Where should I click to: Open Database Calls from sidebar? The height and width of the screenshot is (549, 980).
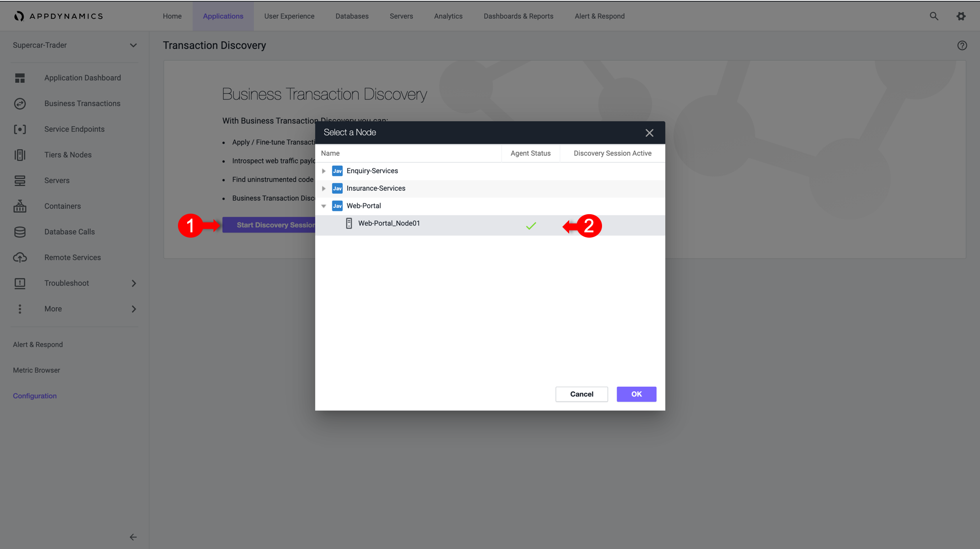[70, 232]
